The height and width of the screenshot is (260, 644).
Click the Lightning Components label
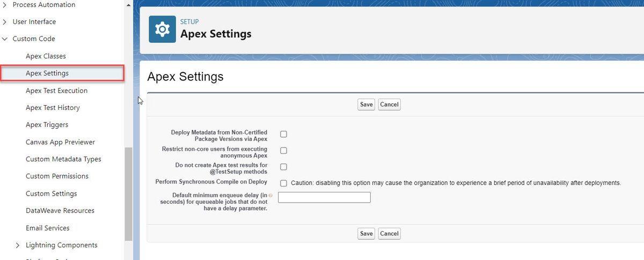62,245
